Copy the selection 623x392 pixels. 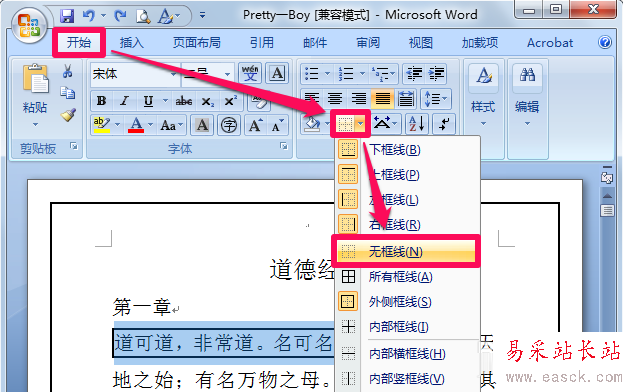click(68, 93)
